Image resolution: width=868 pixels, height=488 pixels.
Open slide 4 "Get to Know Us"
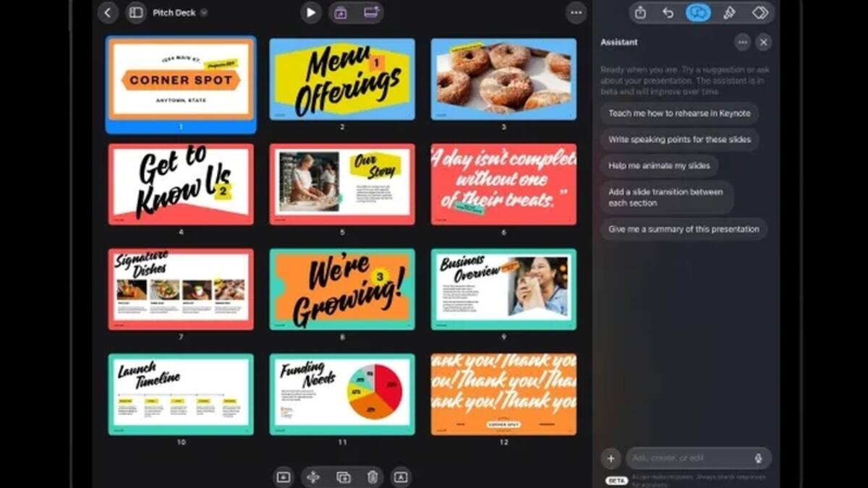[x=181, y=184]
